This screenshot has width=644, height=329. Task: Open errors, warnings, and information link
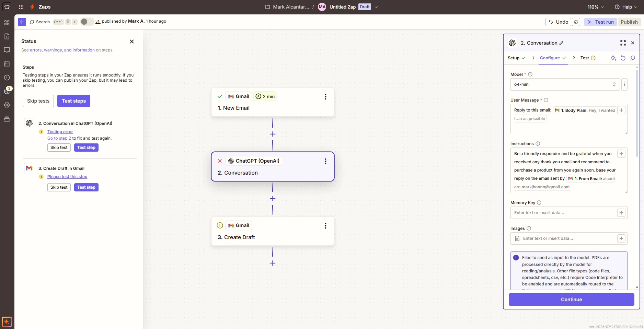62,50
